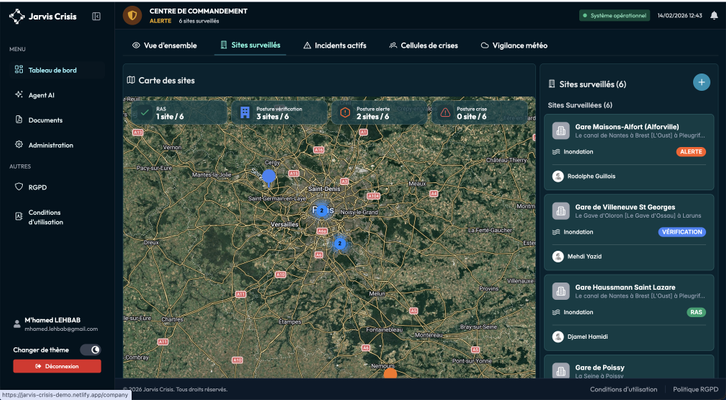Open the Incidents actifs tab

(335, 45)
